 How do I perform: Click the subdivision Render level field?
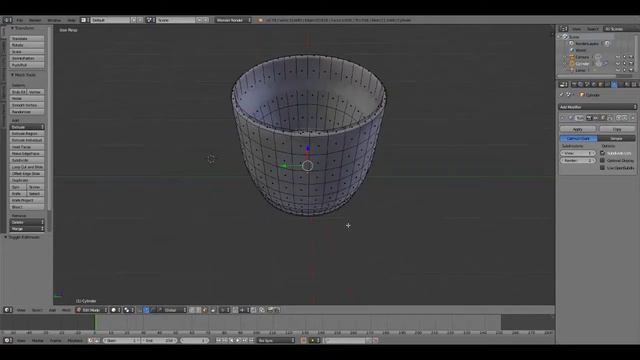click(578, 160)
